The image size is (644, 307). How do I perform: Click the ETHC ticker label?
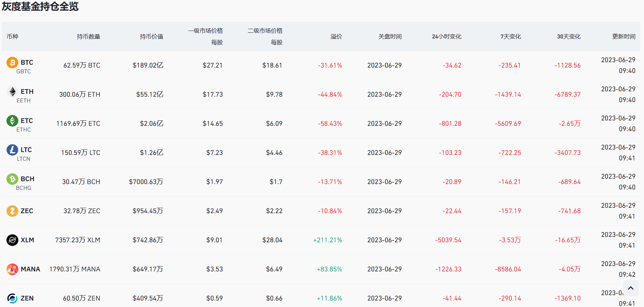24,130
